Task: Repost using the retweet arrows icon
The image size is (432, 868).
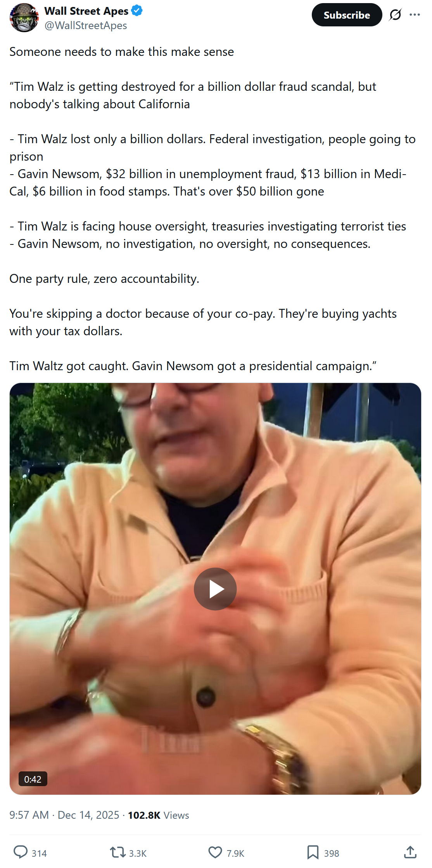Action: 118,852
